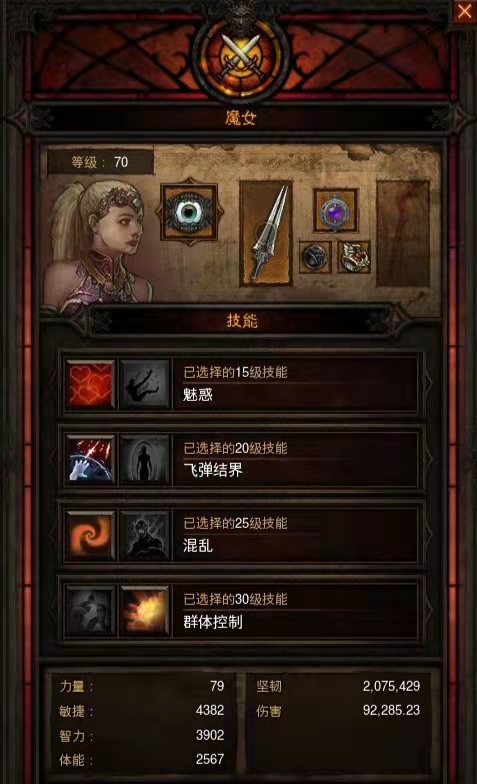Click the eye special item icon
Screen dimensions: 477x784
(189, 212)
